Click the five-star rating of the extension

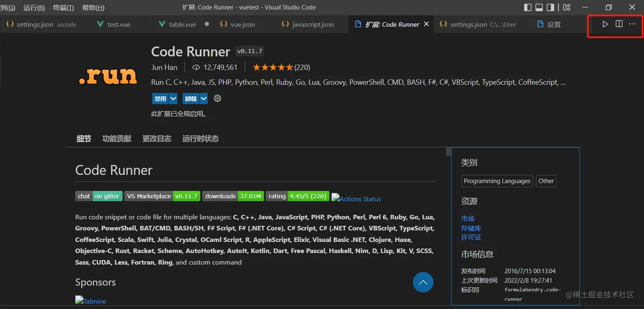[273, 67]
